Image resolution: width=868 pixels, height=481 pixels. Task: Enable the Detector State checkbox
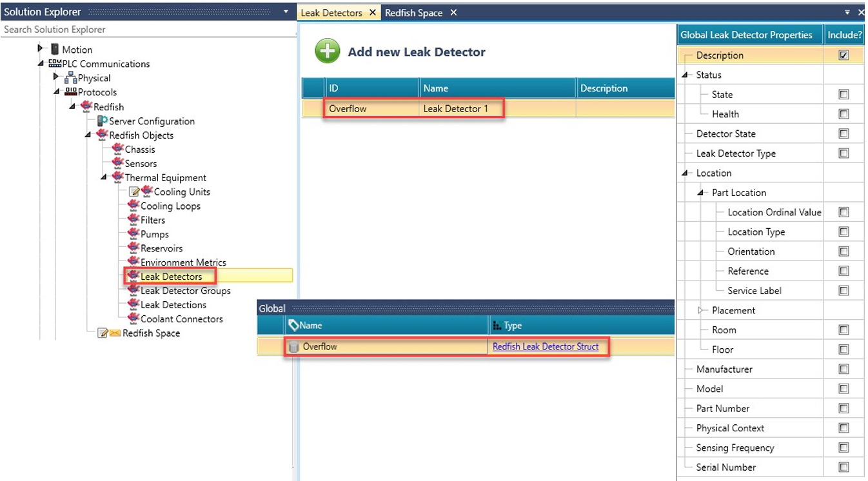tap(843, 133)
